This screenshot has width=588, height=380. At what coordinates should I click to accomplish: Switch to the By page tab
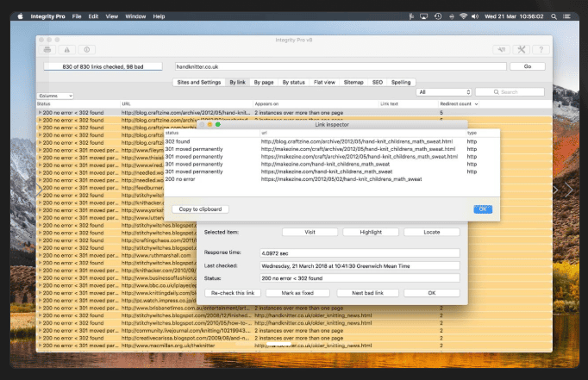(264, 82)
